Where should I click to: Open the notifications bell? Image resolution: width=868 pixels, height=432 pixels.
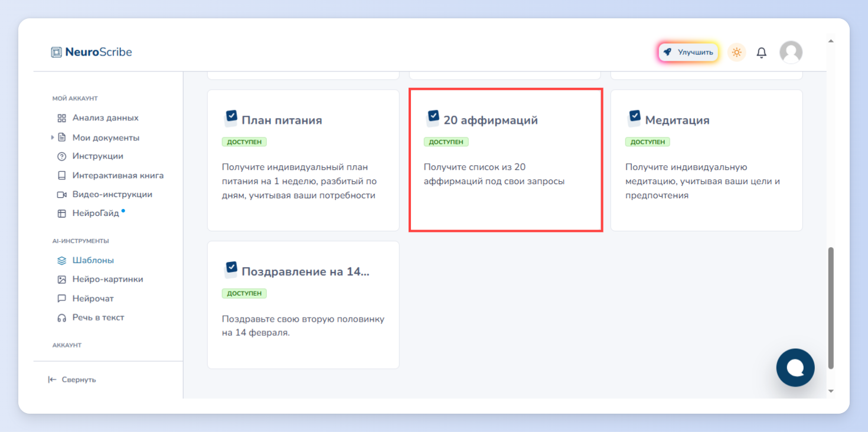click(762, 53)
